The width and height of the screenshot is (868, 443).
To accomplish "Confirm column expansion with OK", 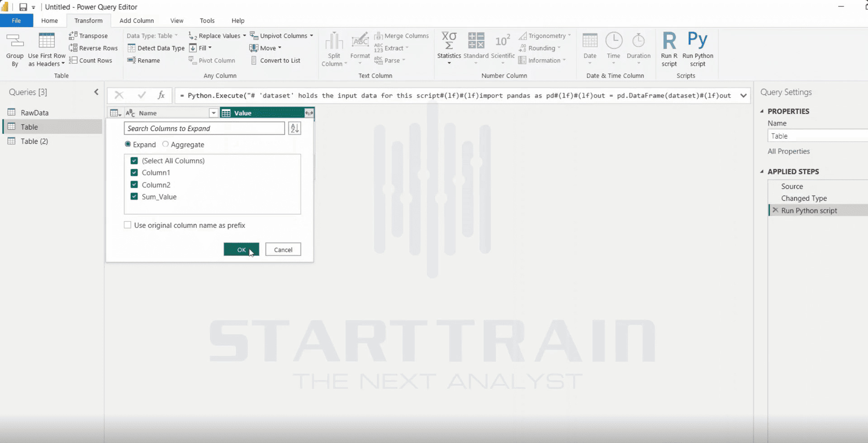I will click(x=242, y=250).
